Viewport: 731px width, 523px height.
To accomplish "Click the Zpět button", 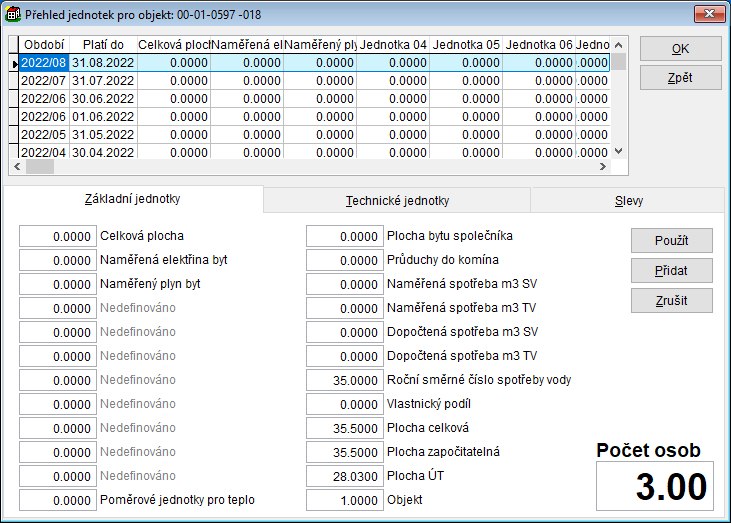I will (x=680, y=77).
